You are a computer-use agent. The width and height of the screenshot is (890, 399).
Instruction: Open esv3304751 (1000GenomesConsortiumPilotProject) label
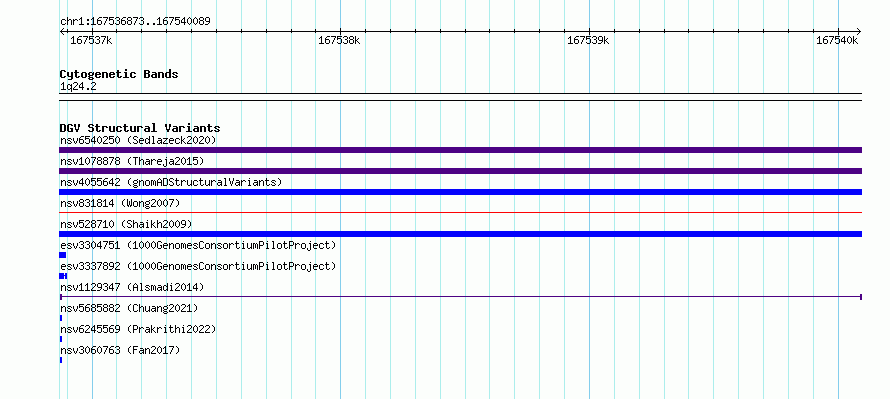pyautogui.click(x=198, y=245)
